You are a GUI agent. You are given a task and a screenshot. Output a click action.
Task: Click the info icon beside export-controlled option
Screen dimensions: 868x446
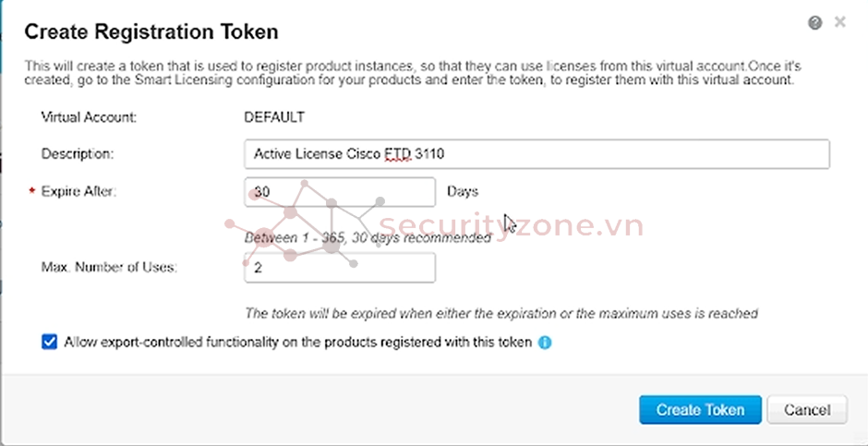click(x=545, y=343)
